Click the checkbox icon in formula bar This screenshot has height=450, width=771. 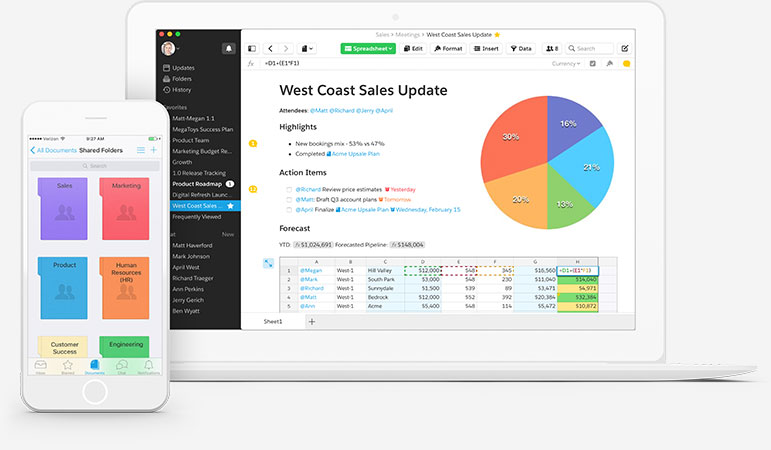(593, 63)
